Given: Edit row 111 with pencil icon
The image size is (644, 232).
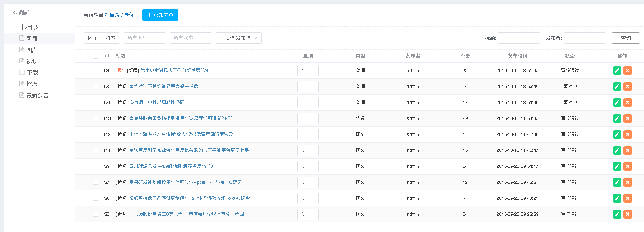Looking at the screenshot, I should pyautogui.click(x=617, y=150).
